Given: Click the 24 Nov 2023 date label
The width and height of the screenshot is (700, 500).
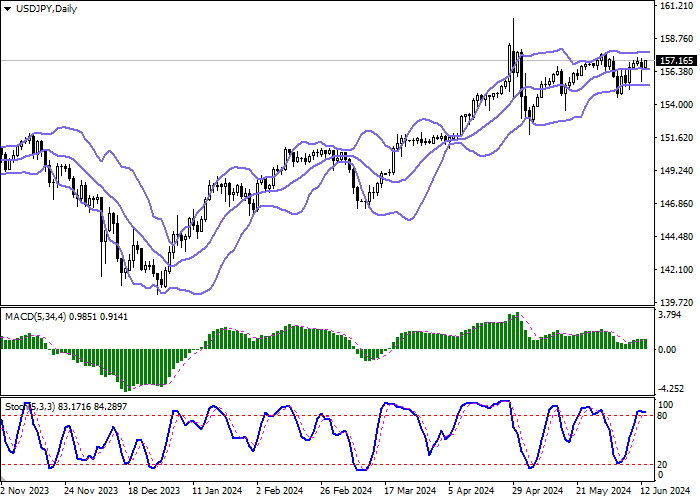Looking at the screenshot, I should coord(91,491).
